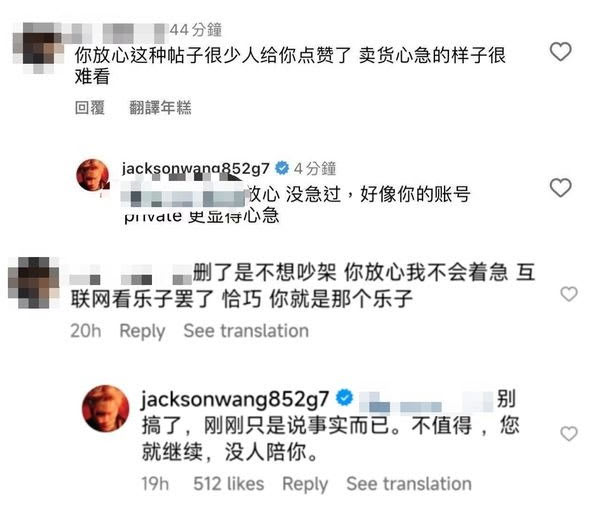The width and height of the screenshot is (600, 525).
Task: Click 回覆 under the first comment
Action: (90, 108)
